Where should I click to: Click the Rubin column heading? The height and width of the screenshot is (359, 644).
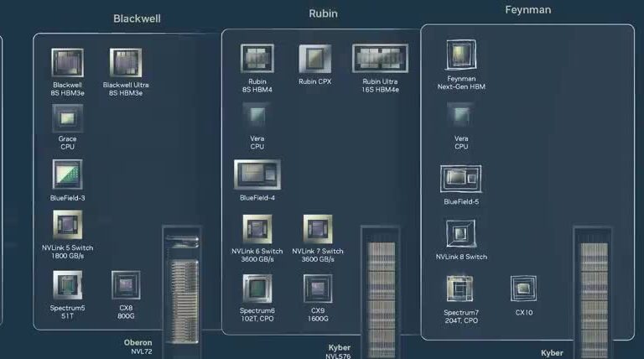(x=324, y=13)
